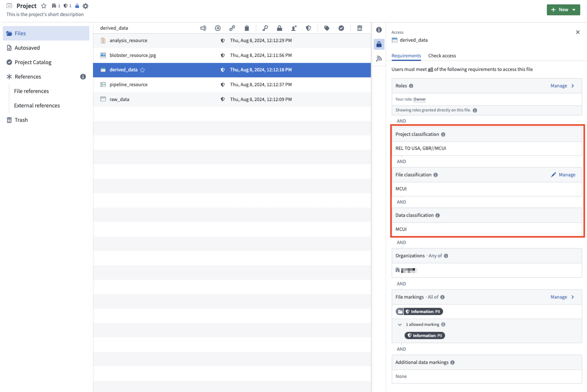
Task: Open Manage chevron for Roles
Action: click(562, 86)
